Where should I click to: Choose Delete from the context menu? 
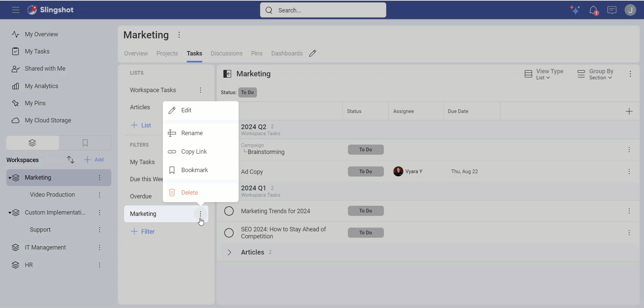click(201, 193)
